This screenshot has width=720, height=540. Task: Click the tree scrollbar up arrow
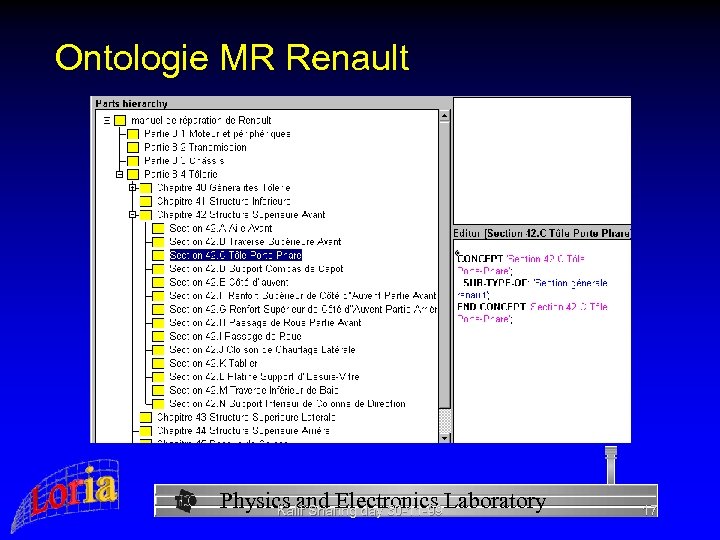click(446, 116)
